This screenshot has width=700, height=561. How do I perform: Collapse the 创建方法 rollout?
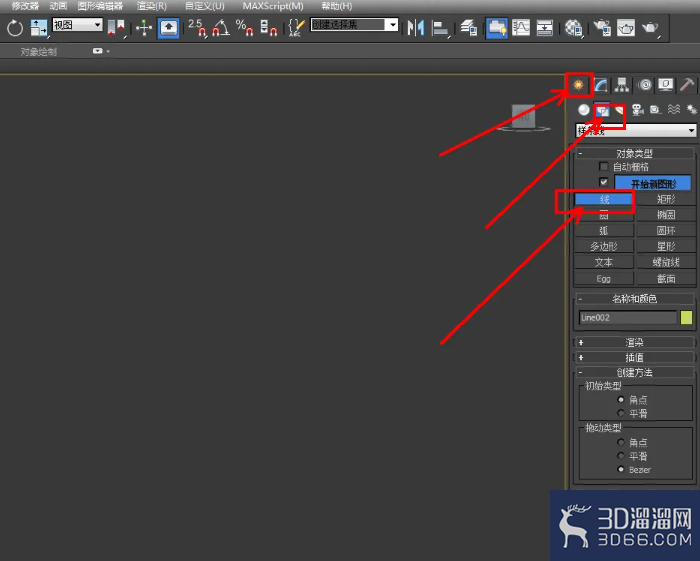[x=634, y=372]
